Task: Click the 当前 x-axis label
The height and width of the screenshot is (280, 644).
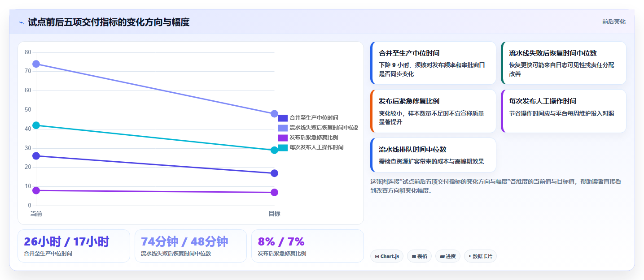Action: pos(36,214)
